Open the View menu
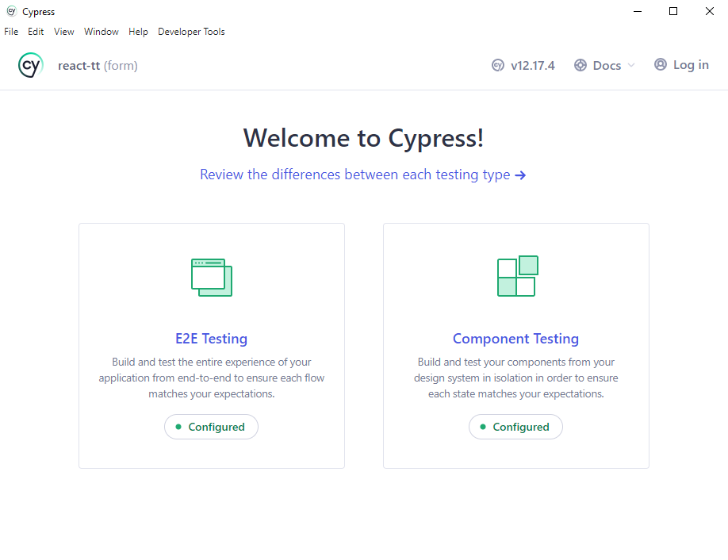This screenshot has width=728, height=560. [x=64, y=32]
